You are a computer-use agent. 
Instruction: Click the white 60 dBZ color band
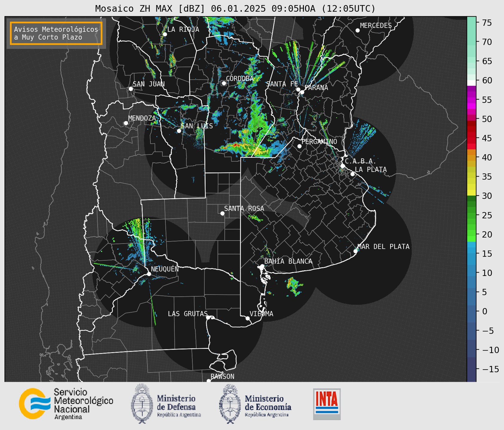pyautogui.click(x=471, y=83)
